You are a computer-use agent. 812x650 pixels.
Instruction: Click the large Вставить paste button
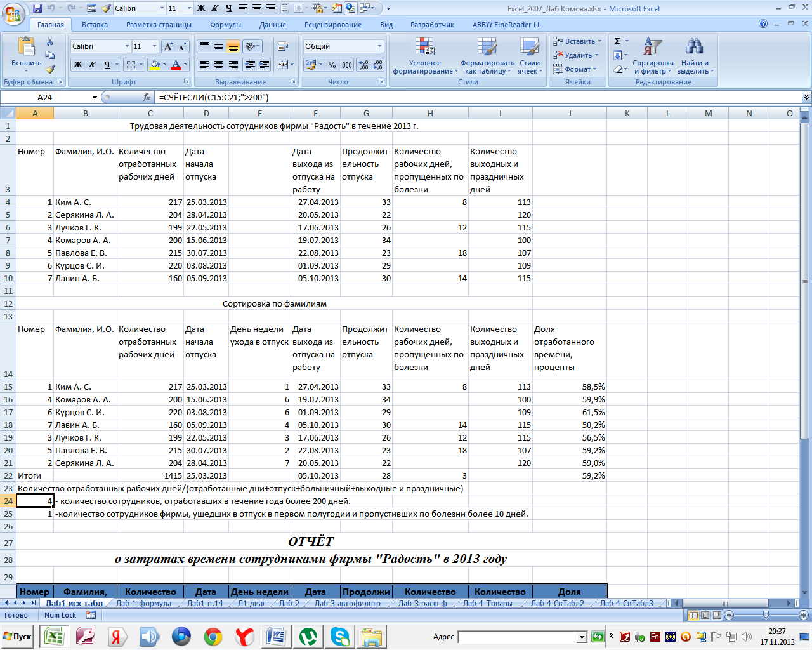pyautogui.click(x=26, y=52)
